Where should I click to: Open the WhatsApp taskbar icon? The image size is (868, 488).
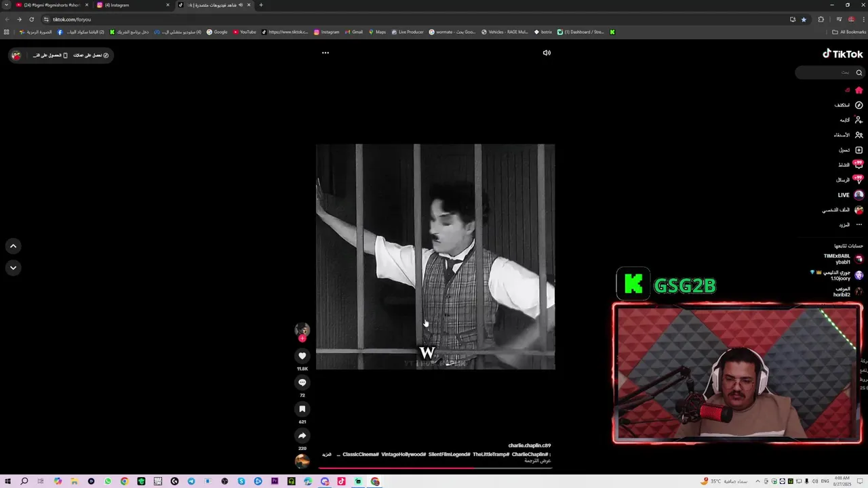click(108, 481)
